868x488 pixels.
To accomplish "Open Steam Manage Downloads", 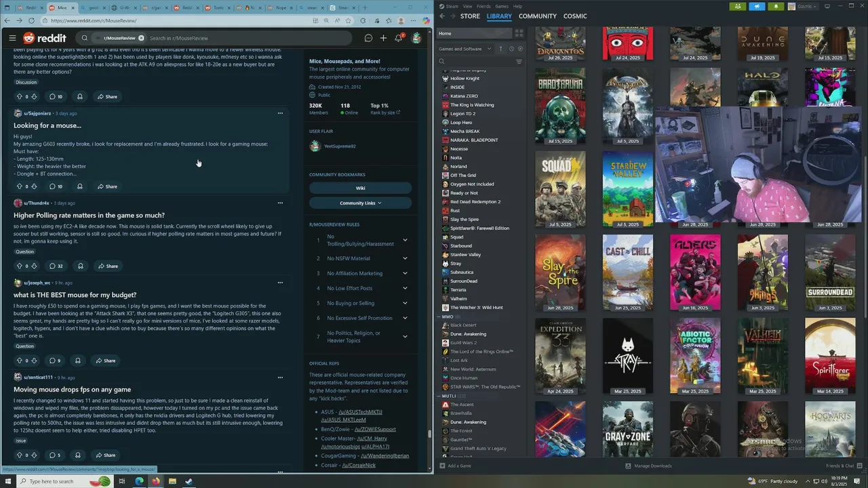I will point(648,466).
